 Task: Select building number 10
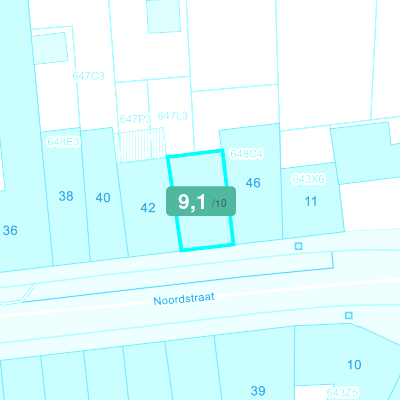354,365
